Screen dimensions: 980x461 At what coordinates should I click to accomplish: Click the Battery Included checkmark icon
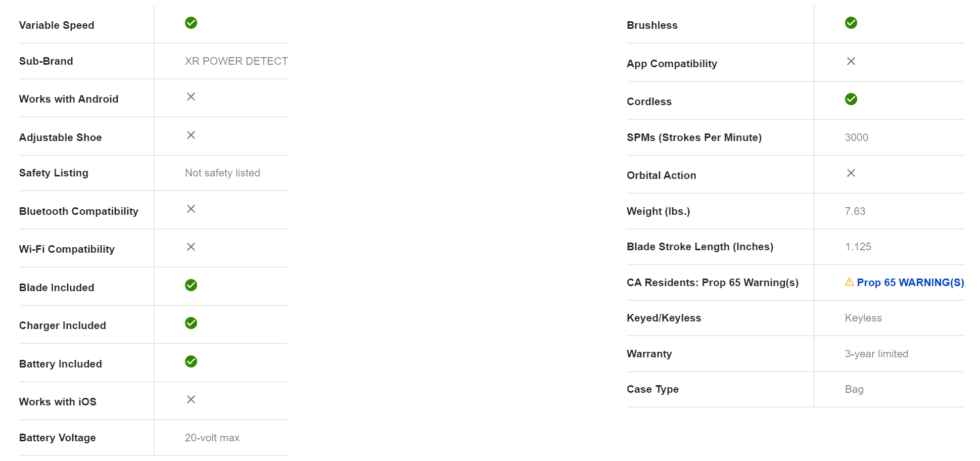pos(191,361)
